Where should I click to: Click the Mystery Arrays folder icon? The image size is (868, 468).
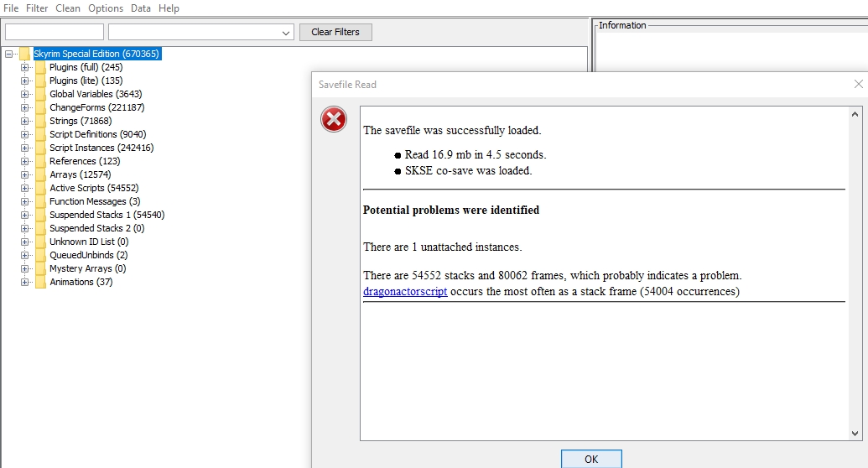click(40, 268)
